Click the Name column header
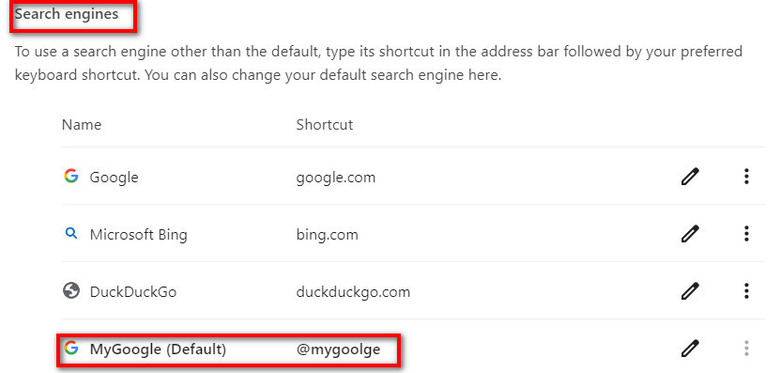The image size is (780, 373). (81, 124)
